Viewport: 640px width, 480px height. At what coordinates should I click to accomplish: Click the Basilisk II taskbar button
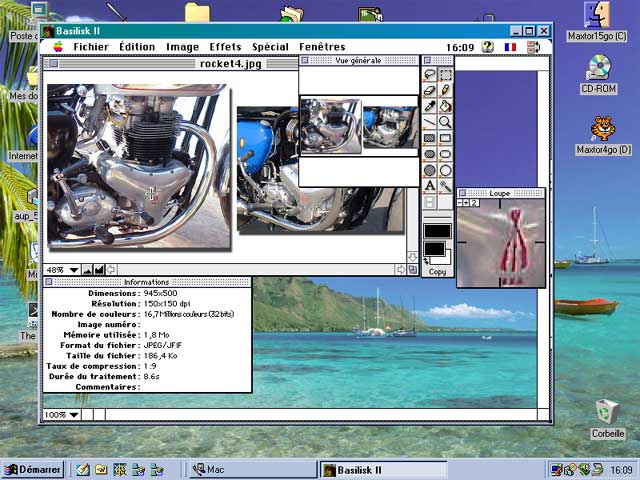point(383,470)
